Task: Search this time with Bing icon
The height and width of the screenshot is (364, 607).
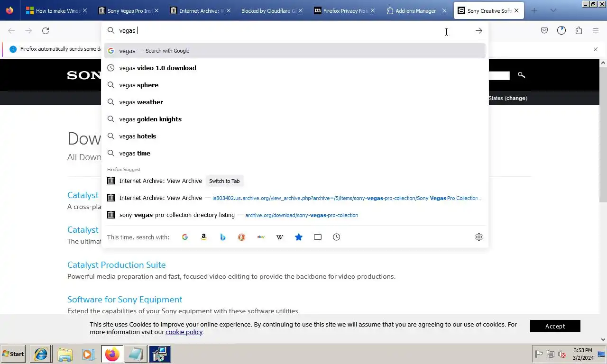Action: tap(223, 237)
